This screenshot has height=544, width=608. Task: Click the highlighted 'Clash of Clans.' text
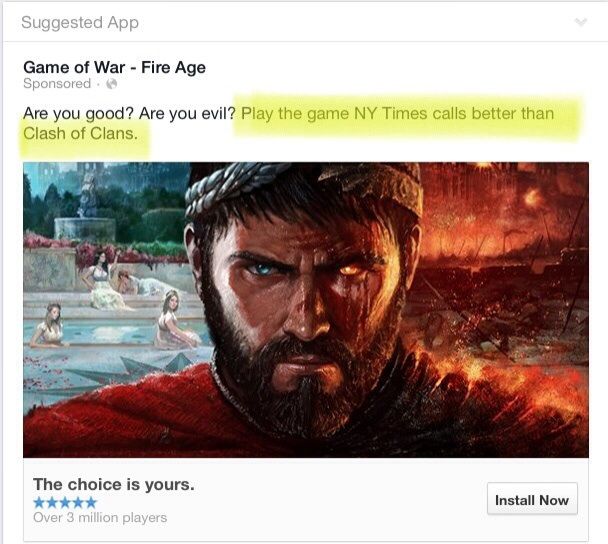80,133
